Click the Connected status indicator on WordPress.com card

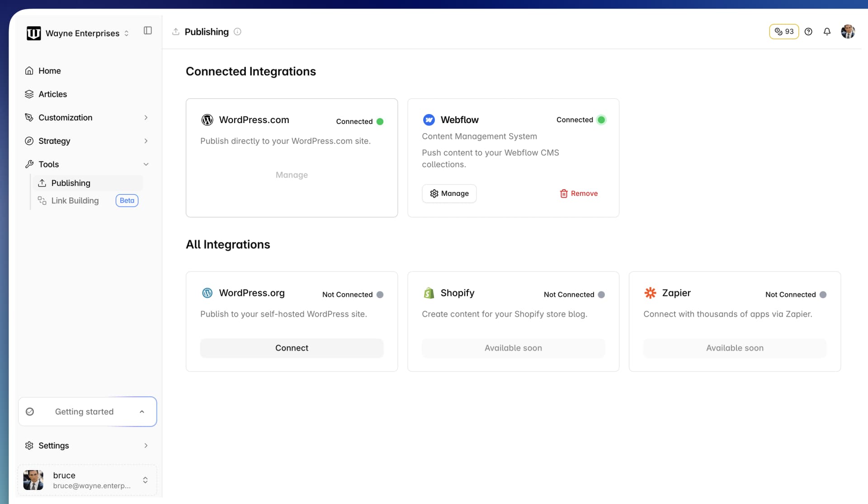tap(380, 121)
